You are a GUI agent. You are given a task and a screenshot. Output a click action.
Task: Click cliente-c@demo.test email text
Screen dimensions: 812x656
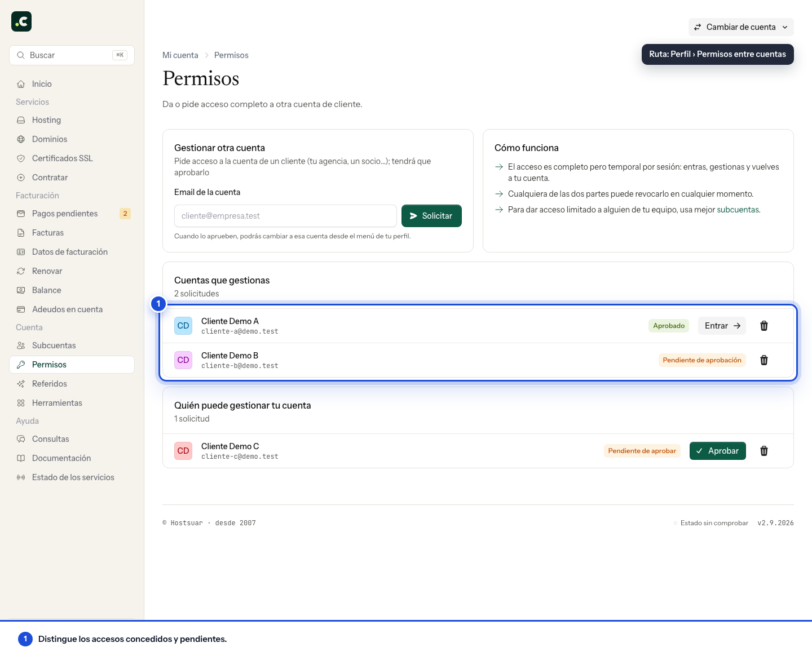click(240, 456)
